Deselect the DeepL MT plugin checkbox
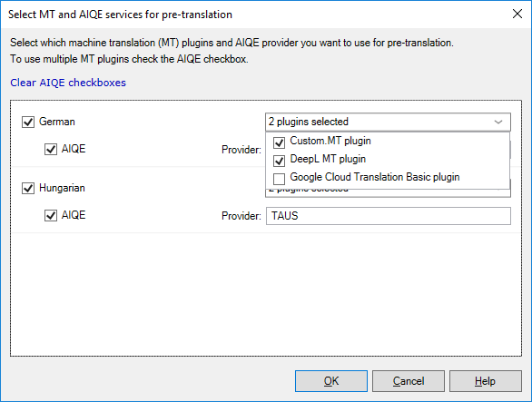 pyautogui.click(x=279, y=161)
